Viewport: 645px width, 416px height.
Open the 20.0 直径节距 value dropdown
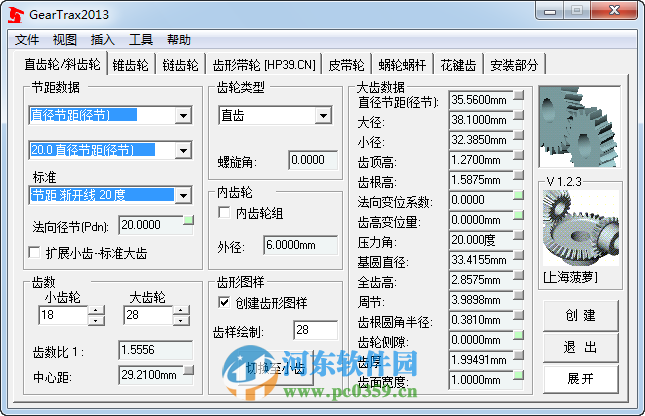tap(183, 151)
